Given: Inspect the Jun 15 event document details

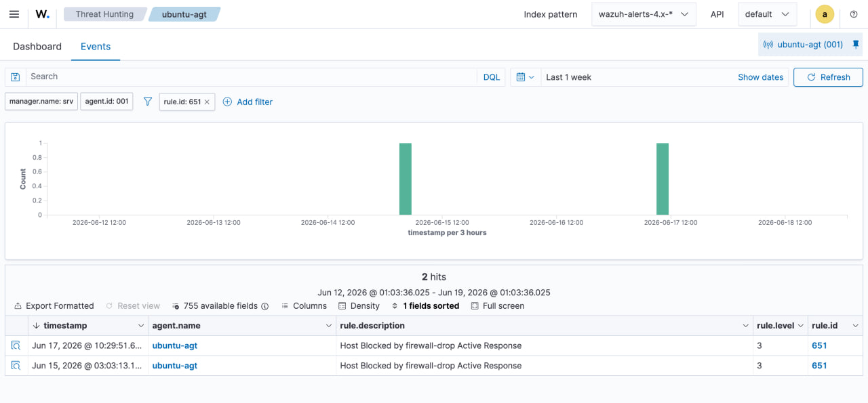Looking at the screenshot, I should [16, 366].
